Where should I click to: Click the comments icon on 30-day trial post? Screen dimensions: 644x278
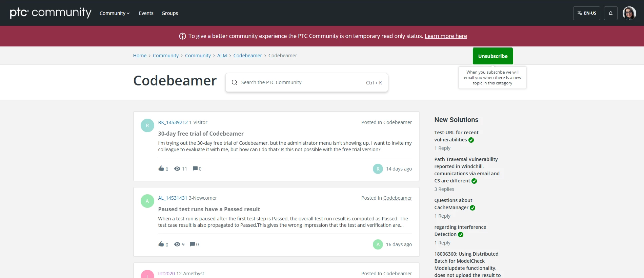[x=195, y=168]
